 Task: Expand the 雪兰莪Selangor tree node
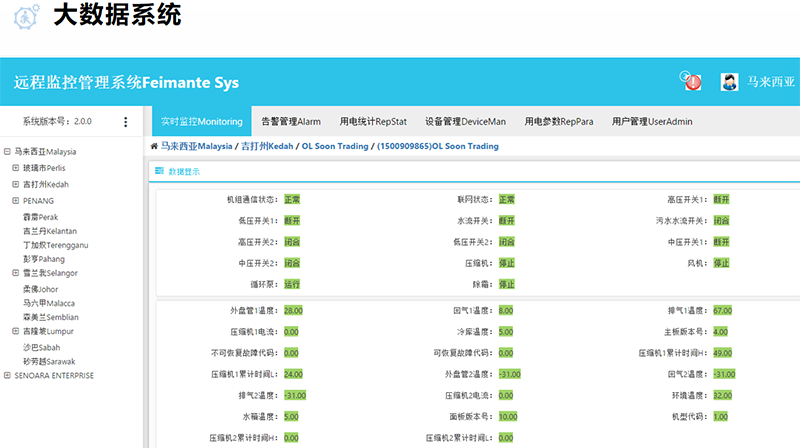click(x=15, y=273)
